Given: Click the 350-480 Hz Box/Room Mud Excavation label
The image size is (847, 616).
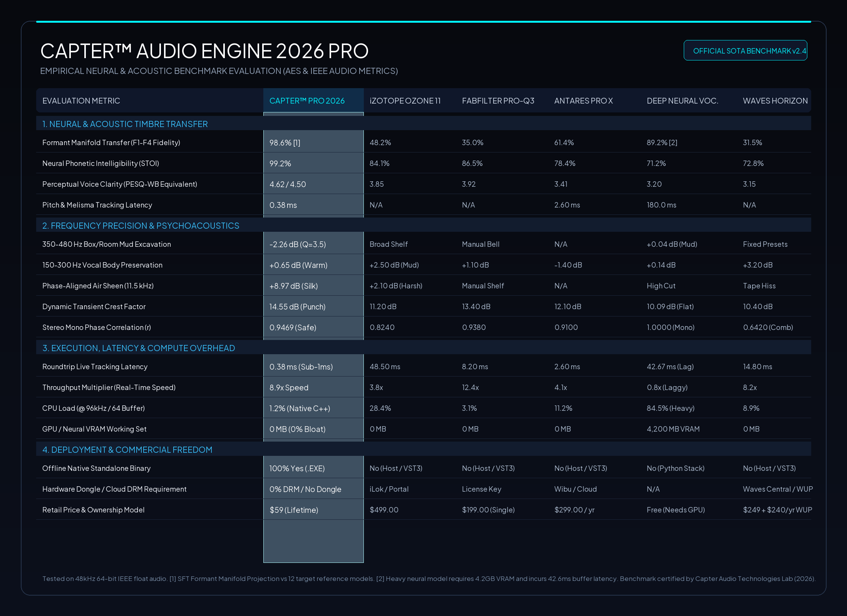Looking at the screenshot, I should click(x=107, y=244).
